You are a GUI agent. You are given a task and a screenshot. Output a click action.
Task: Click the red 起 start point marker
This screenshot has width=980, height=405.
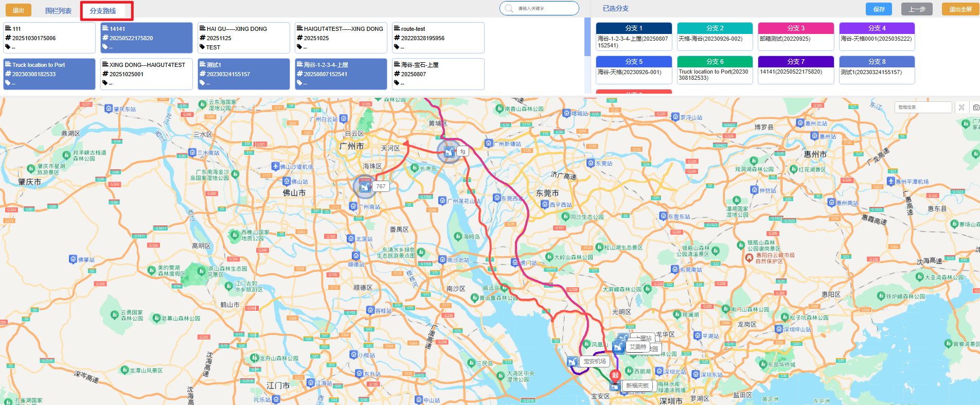pos(615,376)
